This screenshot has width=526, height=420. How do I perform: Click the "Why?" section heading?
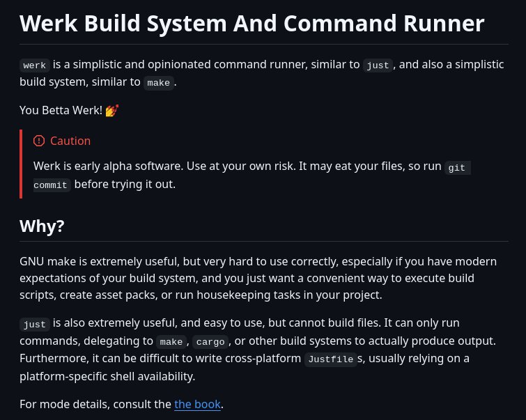(42, 226)
